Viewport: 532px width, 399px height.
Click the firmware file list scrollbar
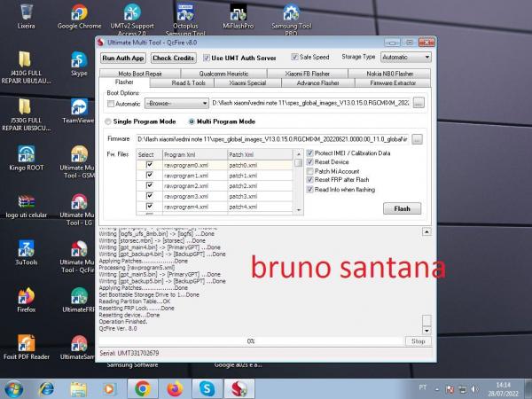(x=299, y=182)
